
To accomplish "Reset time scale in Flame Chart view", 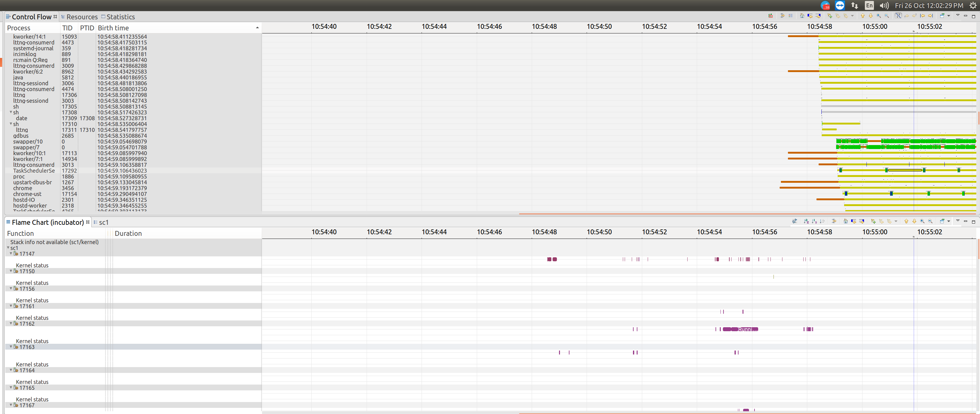I will point(846,221).
